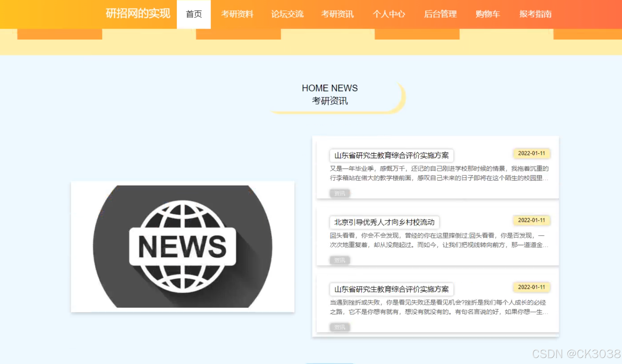Click 报考指南 in the navigation bar
622x364 pixels.
[x=535, y=14]
